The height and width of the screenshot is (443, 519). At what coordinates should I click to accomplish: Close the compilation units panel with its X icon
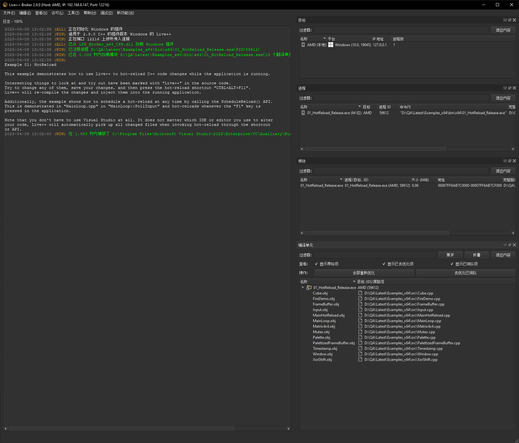(x=514, y=245)
